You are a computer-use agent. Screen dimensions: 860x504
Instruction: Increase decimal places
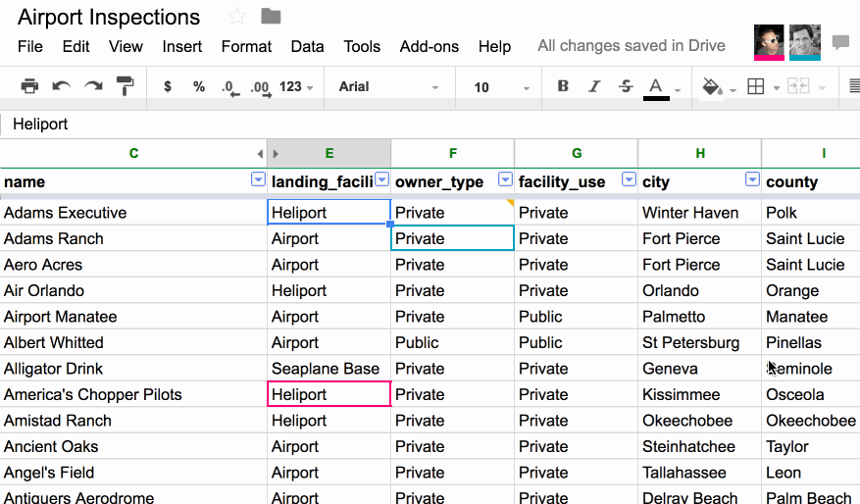[x=261, y=88]
